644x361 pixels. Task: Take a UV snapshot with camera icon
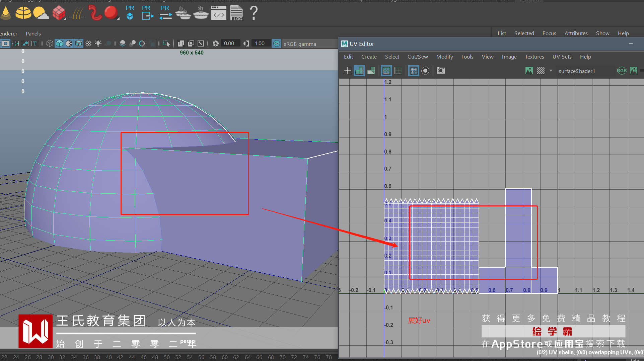pos(441,71)
